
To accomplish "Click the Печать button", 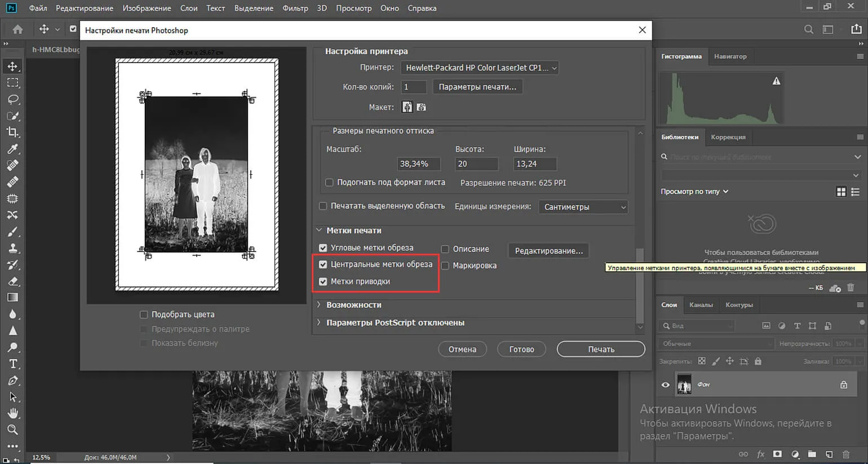I will click(601, 350).
